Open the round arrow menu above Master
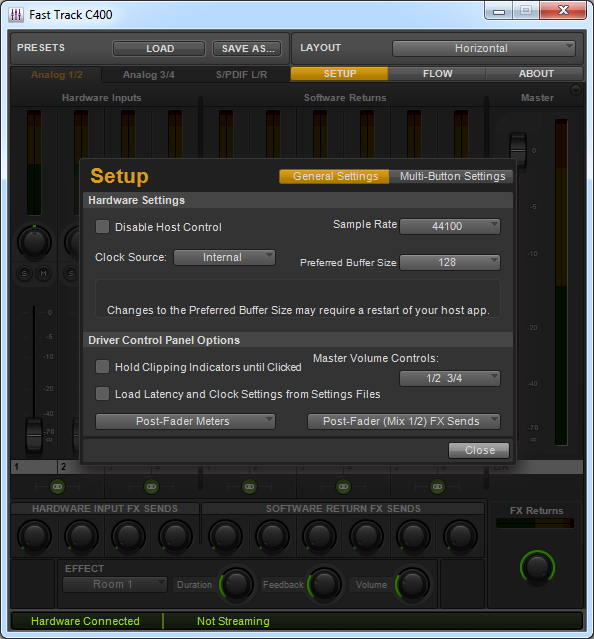The image size is (594, 639). tap(576, 90)
